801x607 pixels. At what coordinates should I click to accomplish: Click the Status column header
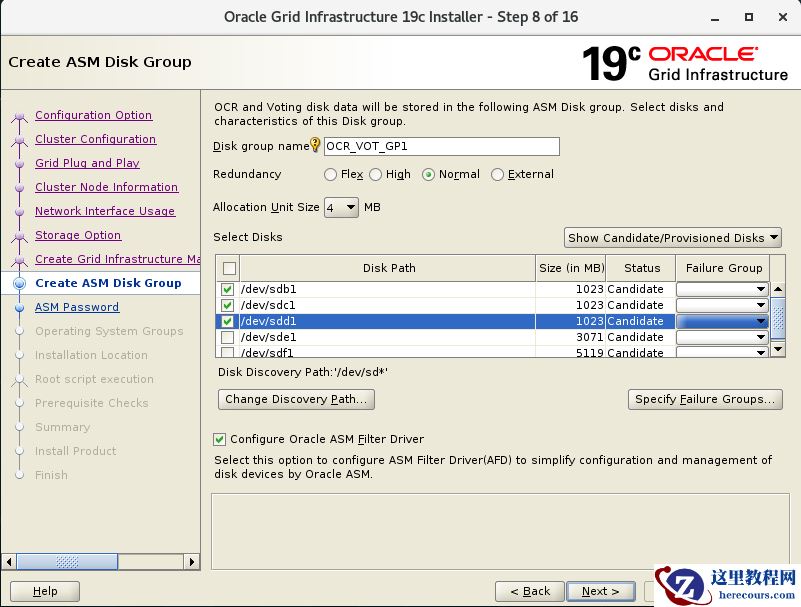[642, 268]
